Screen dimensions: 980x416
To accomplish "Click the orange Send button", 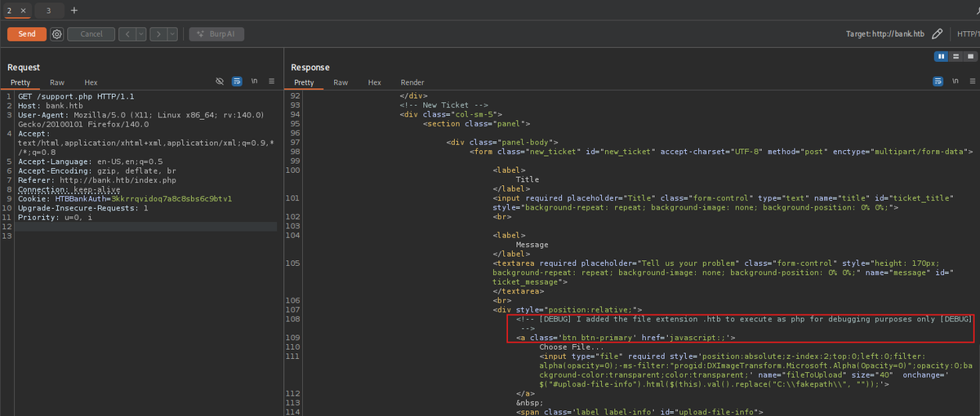I will click(27, 34).
